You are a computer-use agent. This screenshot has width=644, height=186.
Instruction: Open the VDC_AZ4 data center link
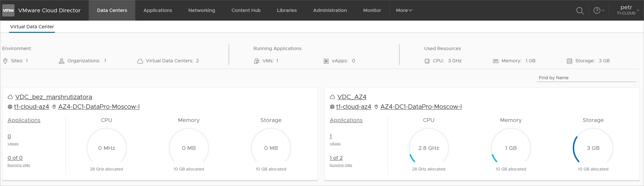(352, 97)
